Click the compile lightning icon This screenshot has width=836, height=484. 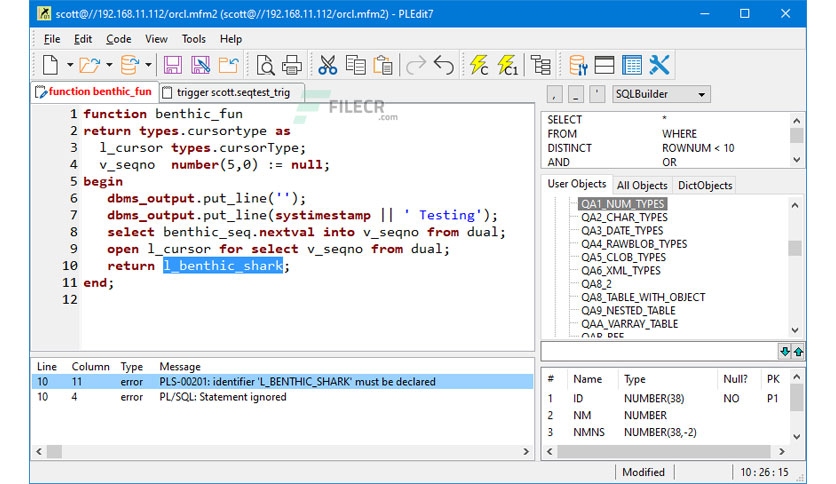pos(479,65)
